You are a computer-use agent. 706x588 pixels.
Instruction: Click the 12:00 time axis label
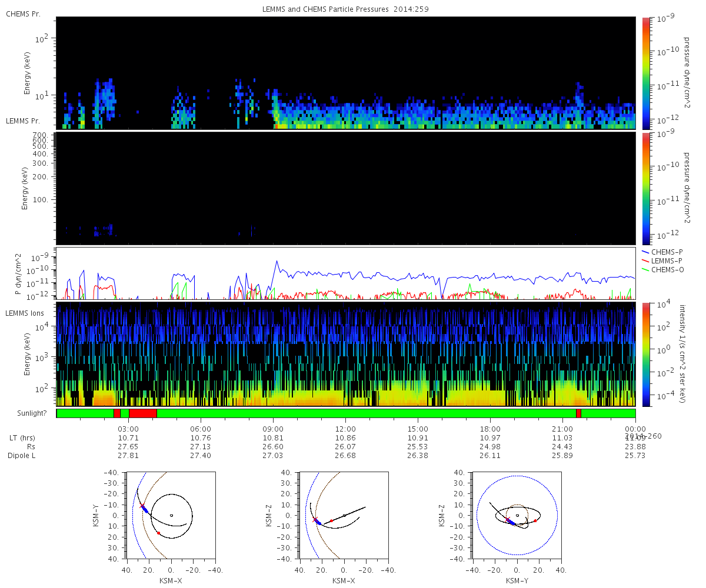[346, 429]
